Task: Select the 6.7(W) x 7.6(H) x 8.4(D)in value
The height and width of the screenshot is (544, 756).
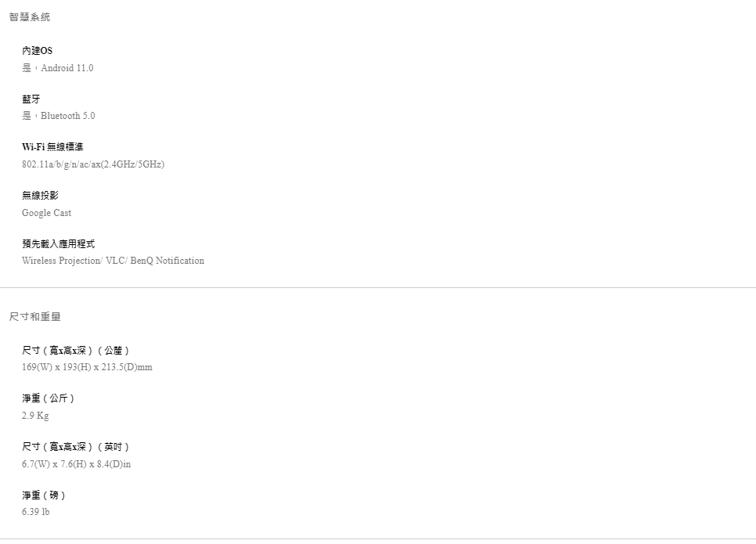Action: pos(76,464)
